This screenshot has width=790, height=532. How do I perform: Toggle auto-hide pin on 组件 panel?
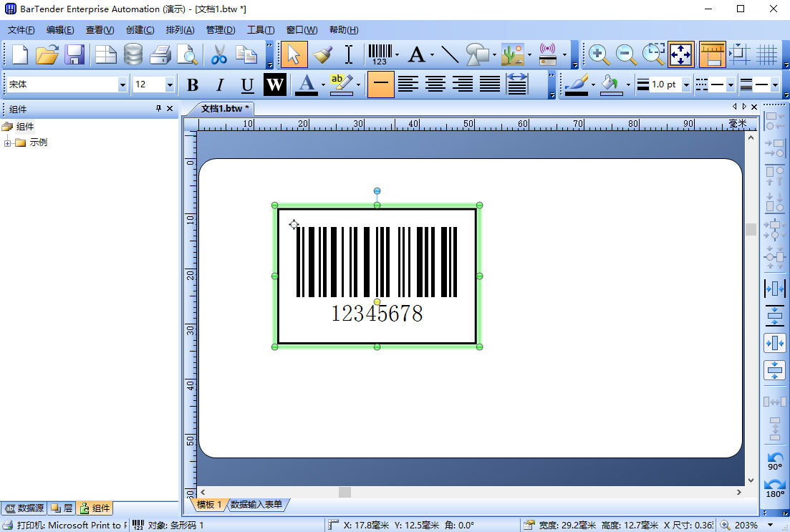(x=158, y=108)
